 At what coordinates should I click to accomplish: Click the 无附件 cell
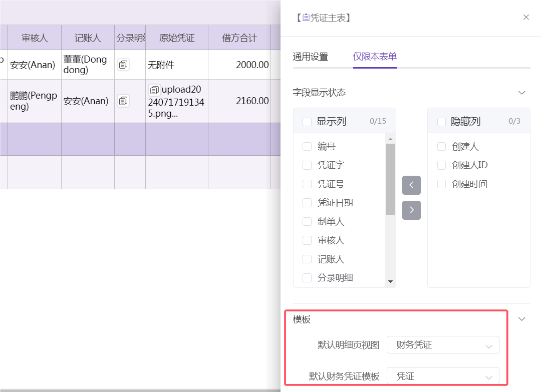pos(177,65)
